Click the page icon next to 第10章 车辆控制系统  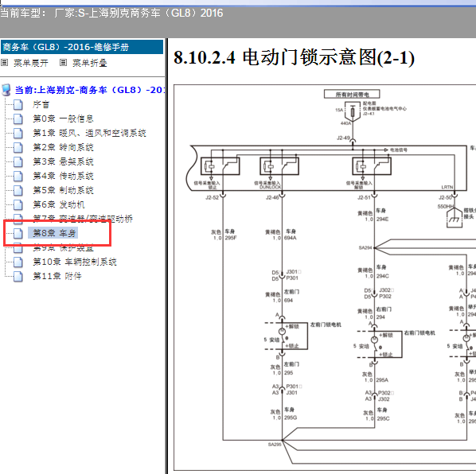18,262
